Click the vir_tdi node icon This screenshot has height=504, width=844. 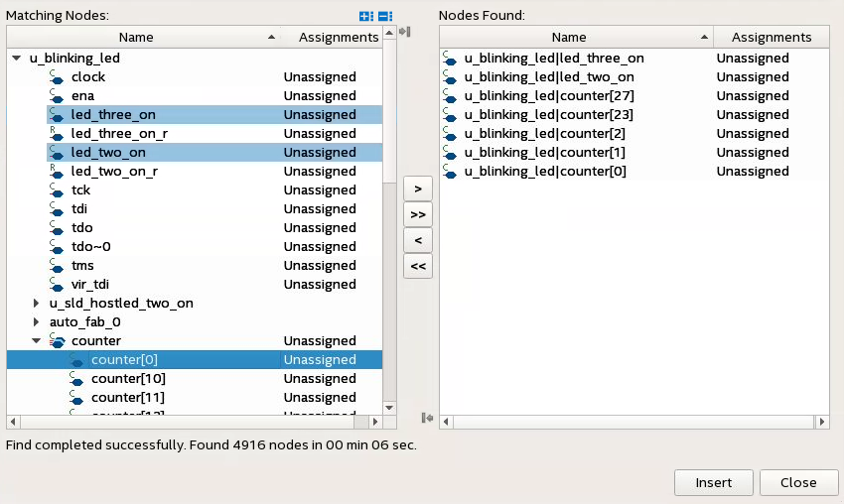click(58, 285)
